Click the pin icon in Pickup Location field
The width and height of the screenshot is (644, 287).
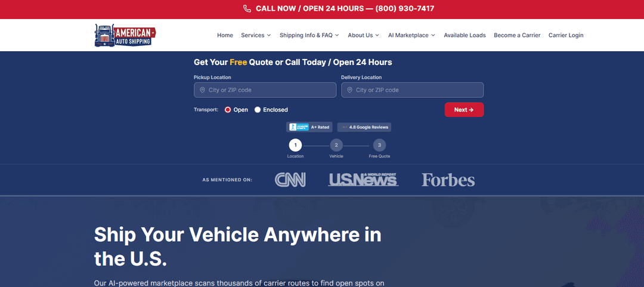click(202, 90)
